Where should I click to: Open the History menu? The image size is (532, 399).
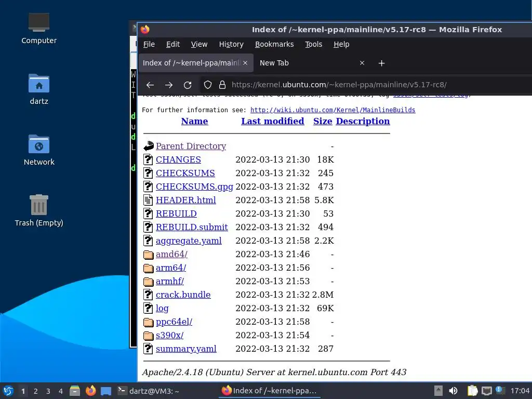point(231,45)
